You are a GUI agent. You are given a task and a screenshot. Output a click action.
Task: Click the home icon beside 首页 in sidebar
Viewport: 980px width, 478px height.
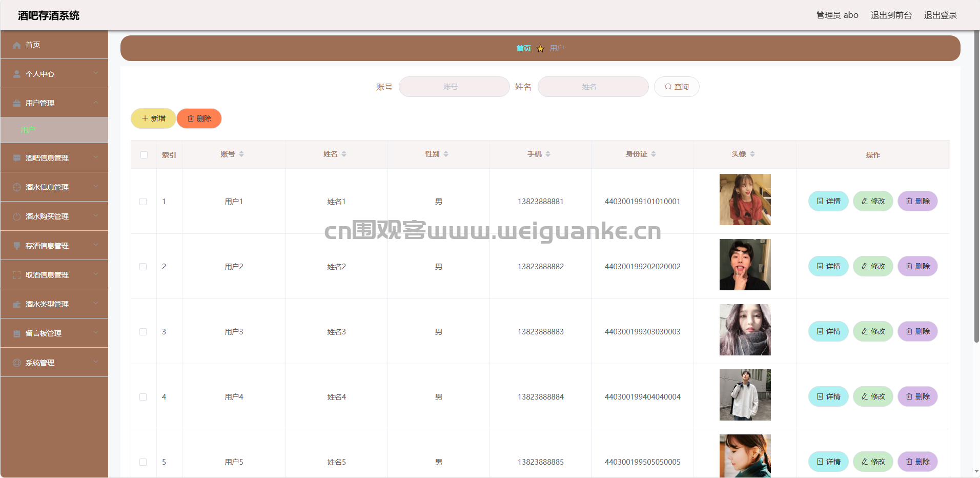tap(17, 45)
